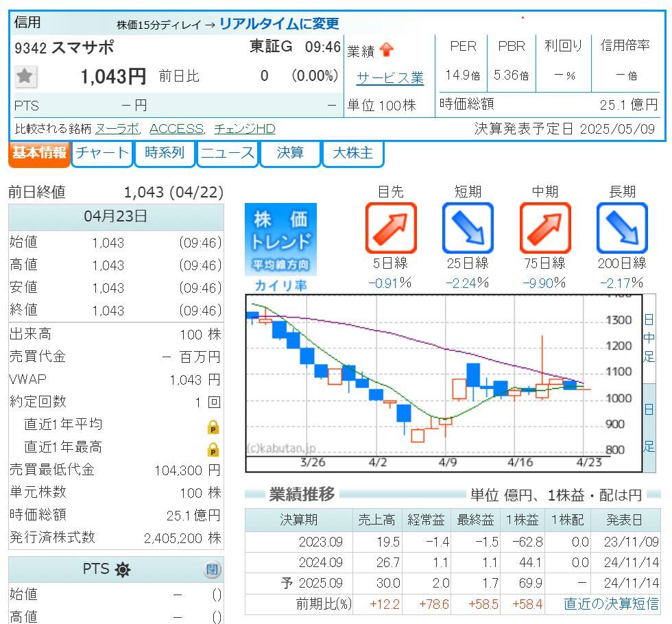Switch chart to 日中足 view

(x=649, y=338)
